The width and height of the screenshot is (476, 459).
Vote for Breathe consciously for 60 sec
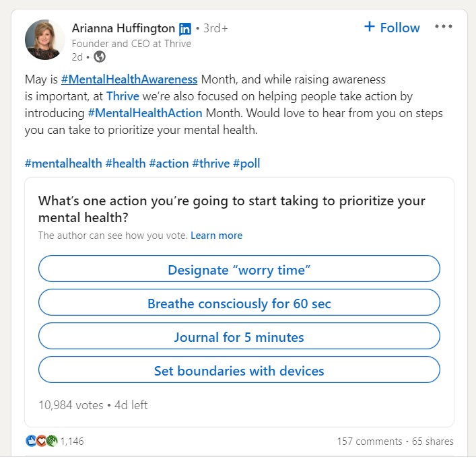[239, 302]
